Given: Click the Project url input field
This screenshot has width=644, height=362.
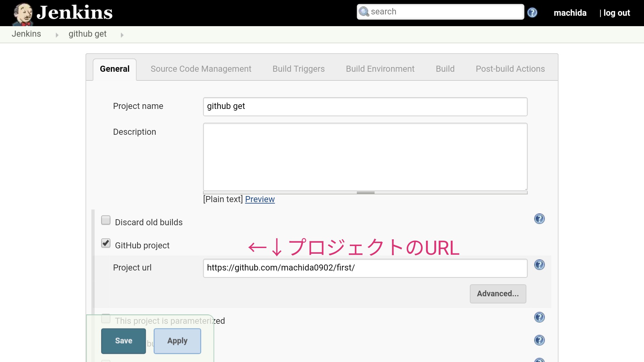Looking at the screenshot, I should pyautogui.click(x=365, y=268).
